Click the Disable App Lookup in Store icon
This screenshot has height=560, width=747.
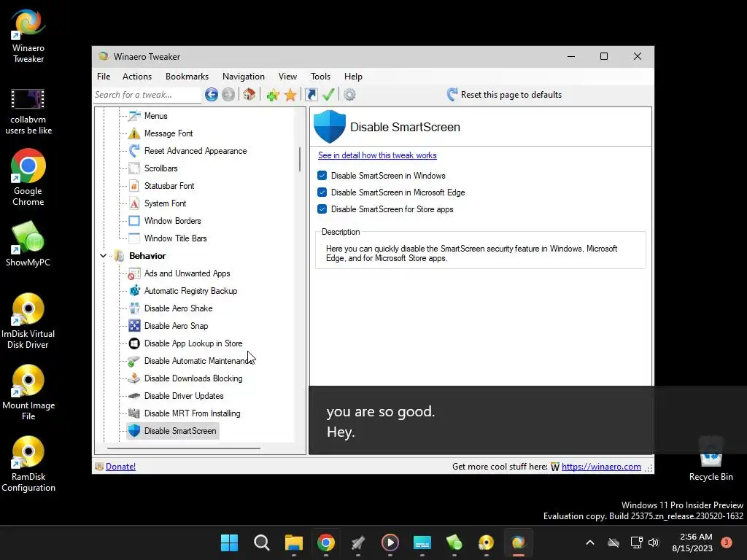134,343
